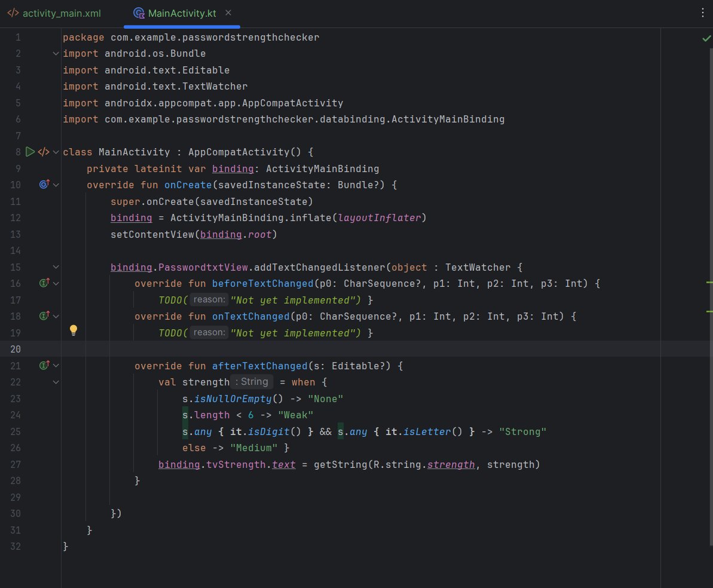Collapse the onTextChanged fold arrow
The width and height of the screenshot is (713, 588).
[x=56, y=316]
